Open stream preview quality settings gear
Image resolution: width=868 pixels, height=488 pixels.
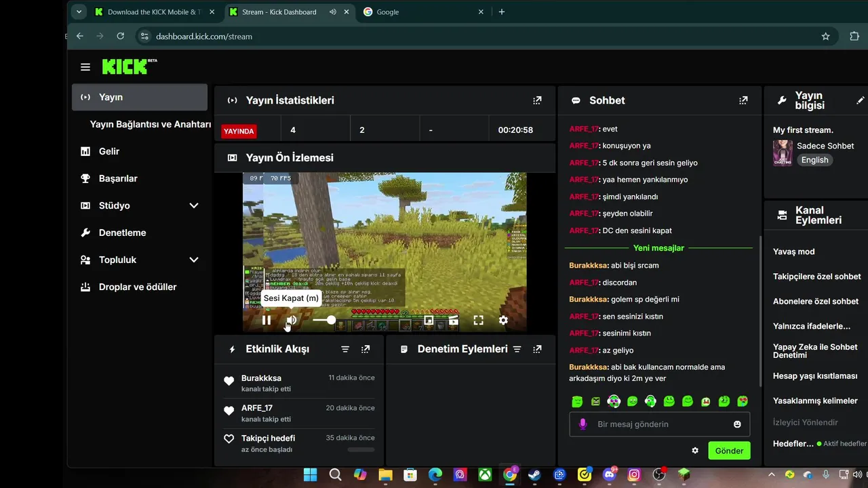point(503,320)
